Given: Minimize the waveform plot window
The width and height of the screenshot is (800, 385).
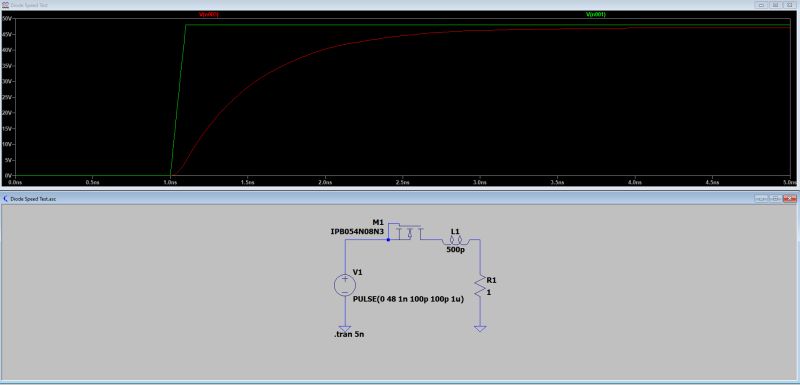Looking at the screenshot, I should click(x=761, y=5).
